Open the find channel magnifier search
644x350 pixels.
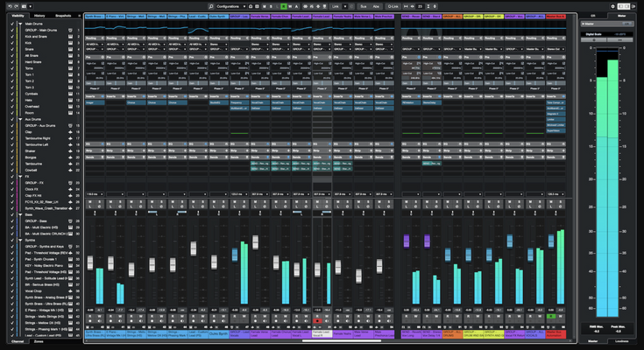pos(211,7)
